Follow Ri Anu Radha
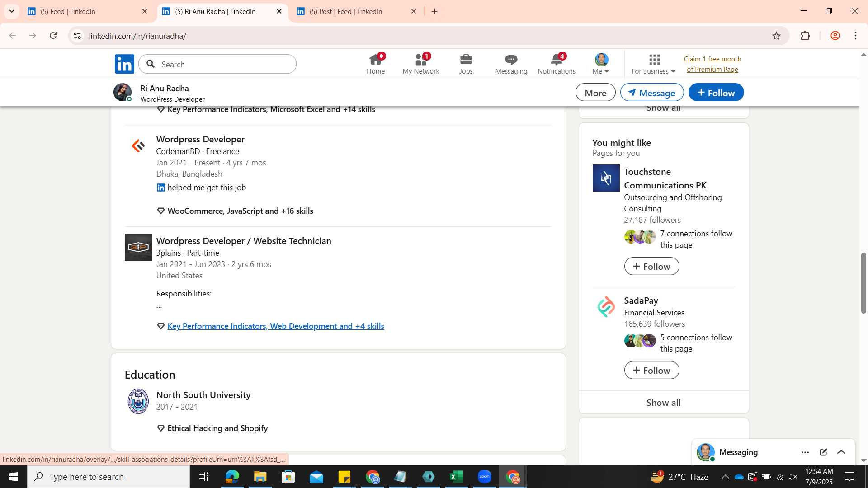 (x=716, y=93)
